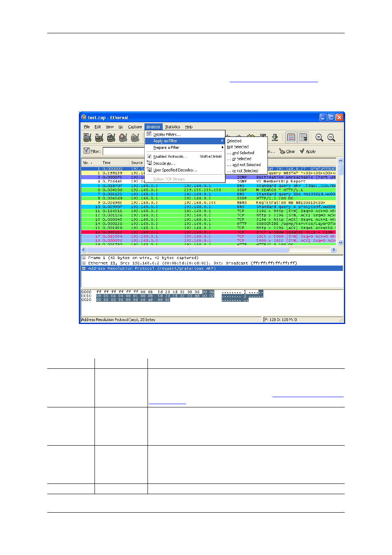Select packet 14 HTTP SUBSCRIBE row
Viewport: 392px width, 555px height.
(x=209, y=224)
